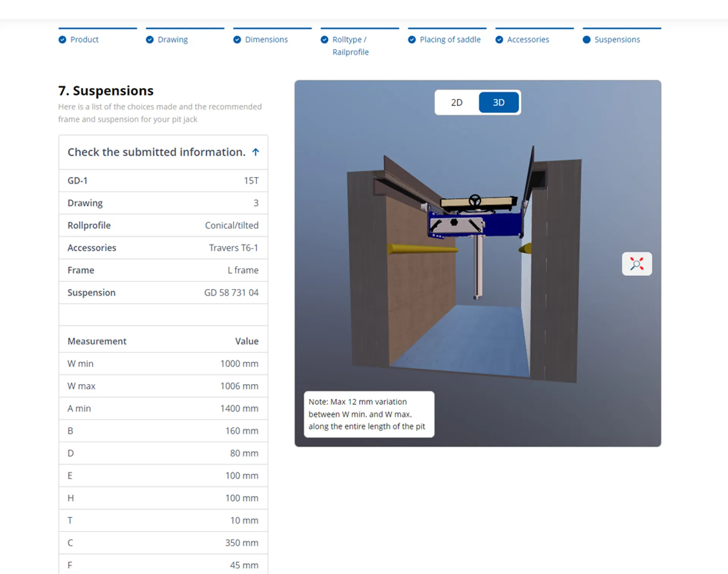728x574 pixels.
Task: Click the reset zoom magnifier icon
Action: (x=637, y=264)
